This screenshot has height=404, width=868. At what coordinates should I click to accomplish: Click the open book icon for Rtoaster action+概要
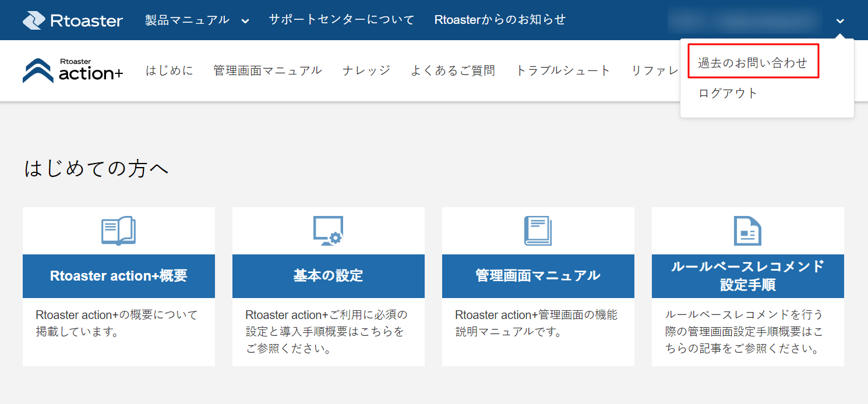coord(119,231)
